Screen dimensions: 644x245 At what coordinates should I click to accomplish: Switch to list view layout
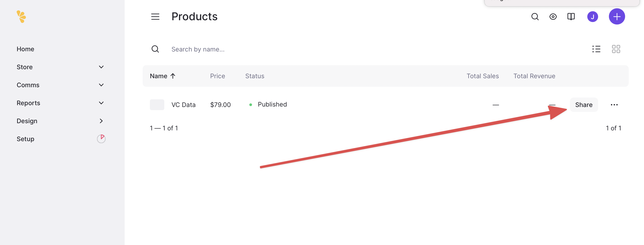[596, 49]
